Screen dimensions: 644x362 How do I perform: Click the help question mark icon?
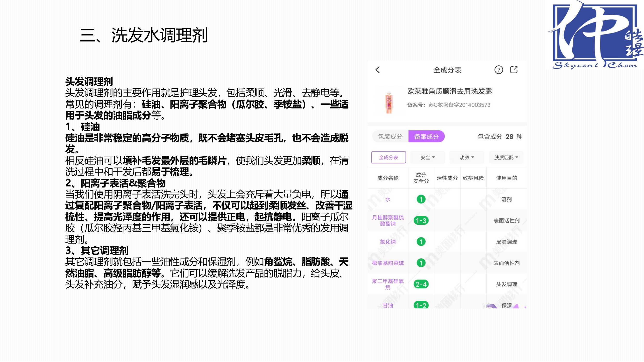(x=498, y=70)
